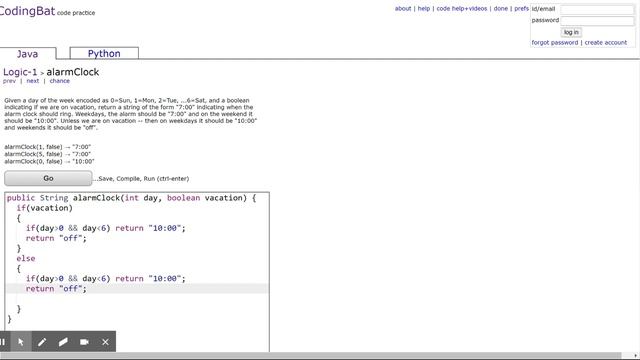640x360 pixels.
Task: Click the if(vacation) line in code editor
Action: [44, 208]
